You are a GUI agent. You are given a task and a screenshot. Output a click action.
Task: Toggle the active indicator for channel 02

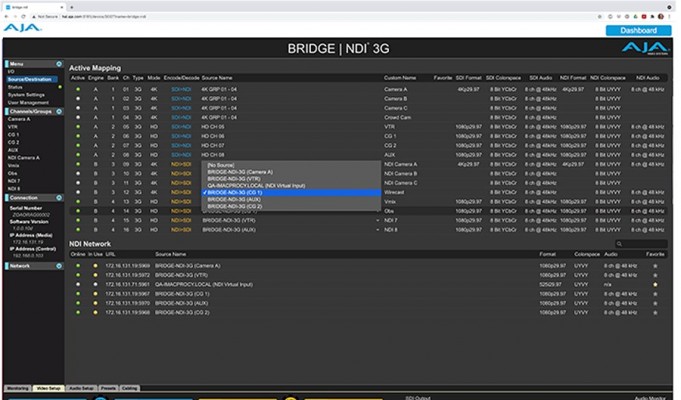click(x=78, y=99)
